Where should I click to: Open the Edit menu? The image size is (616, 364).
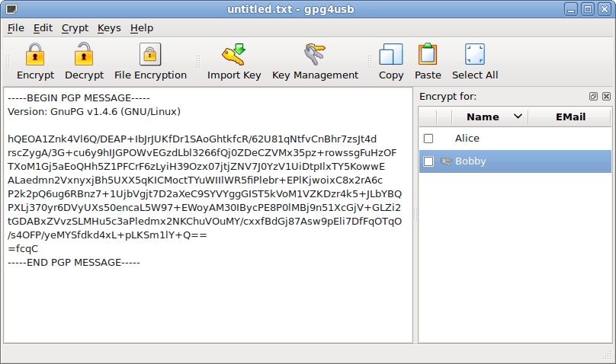coord(43,28)
